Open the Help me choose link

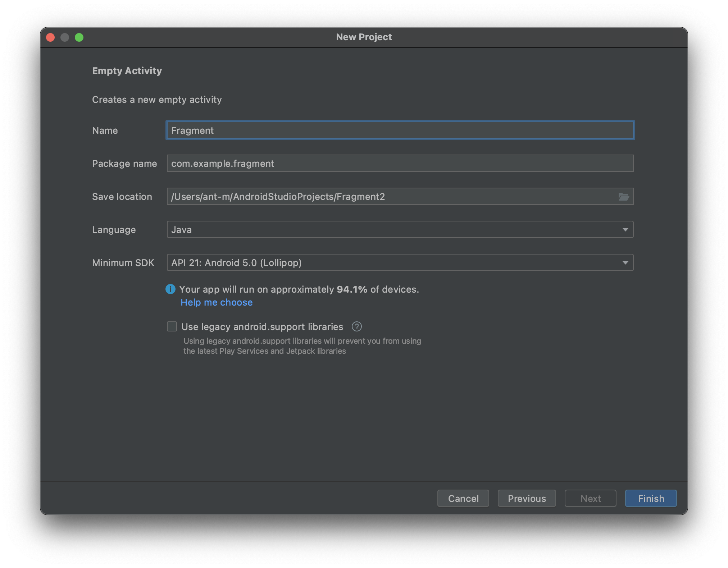click(x=217, y=302)
